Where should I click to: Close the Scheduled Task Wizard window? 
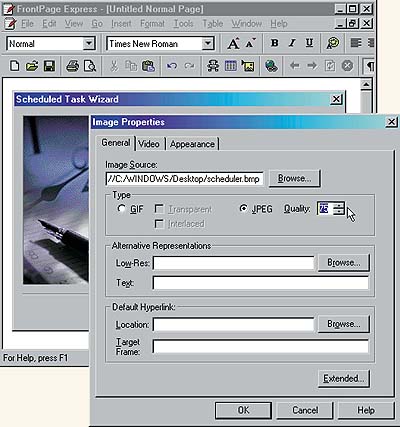pos(336,99)
